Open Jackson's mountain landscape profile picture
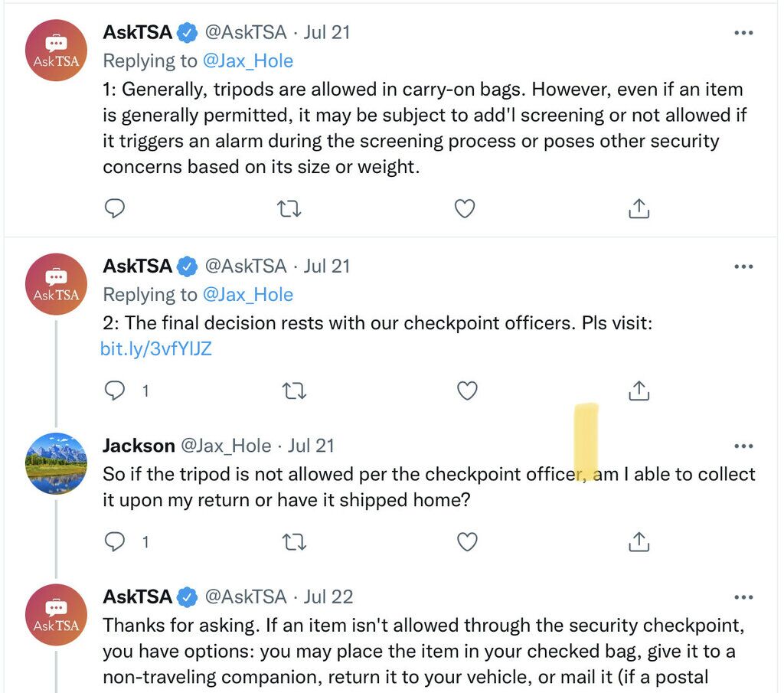This screenshot has height=693, width=784. tap(56, 463)
